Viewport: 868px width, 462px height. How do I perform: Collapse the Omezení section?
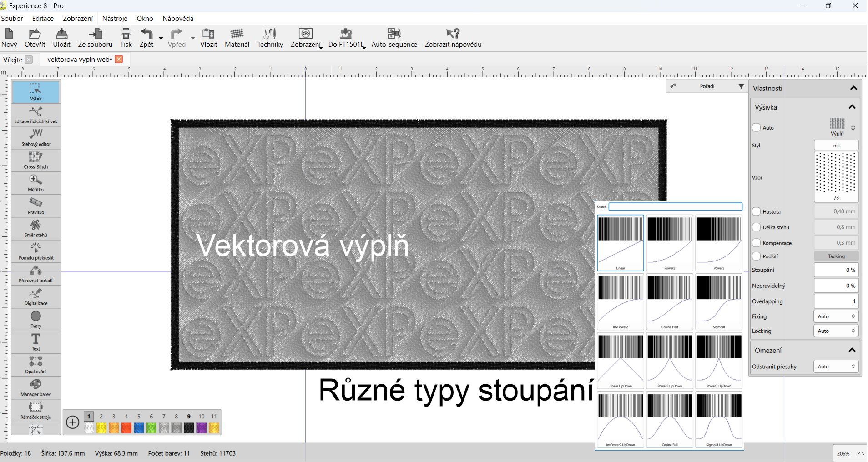(852, 350)
